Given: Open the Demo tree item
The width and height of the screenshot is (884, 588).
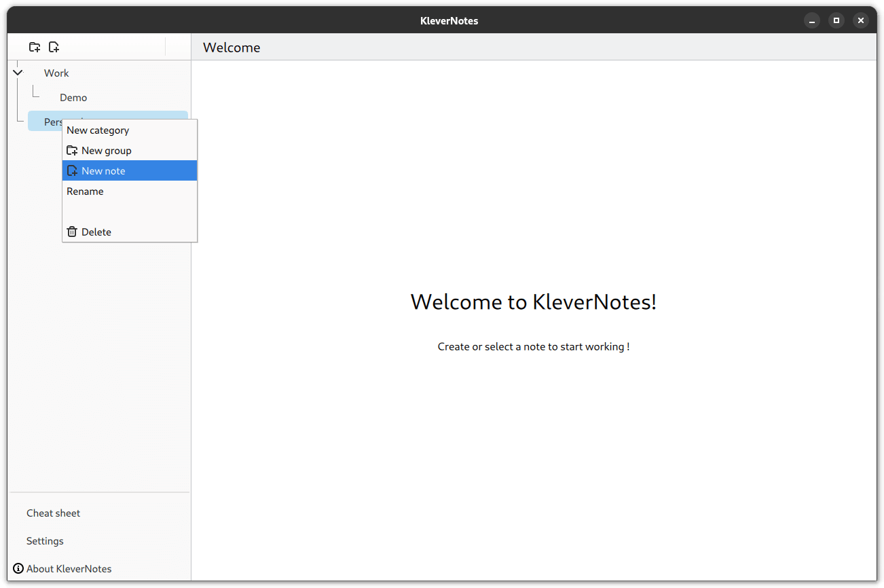Looking at the screenshot, I should tap(73, 98).
